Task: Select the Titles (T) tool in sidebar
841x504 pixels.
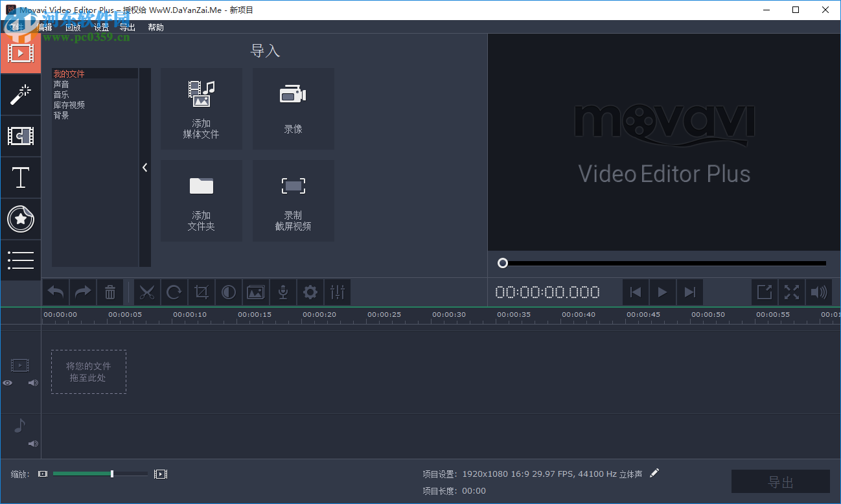Action: coord(21,178)
